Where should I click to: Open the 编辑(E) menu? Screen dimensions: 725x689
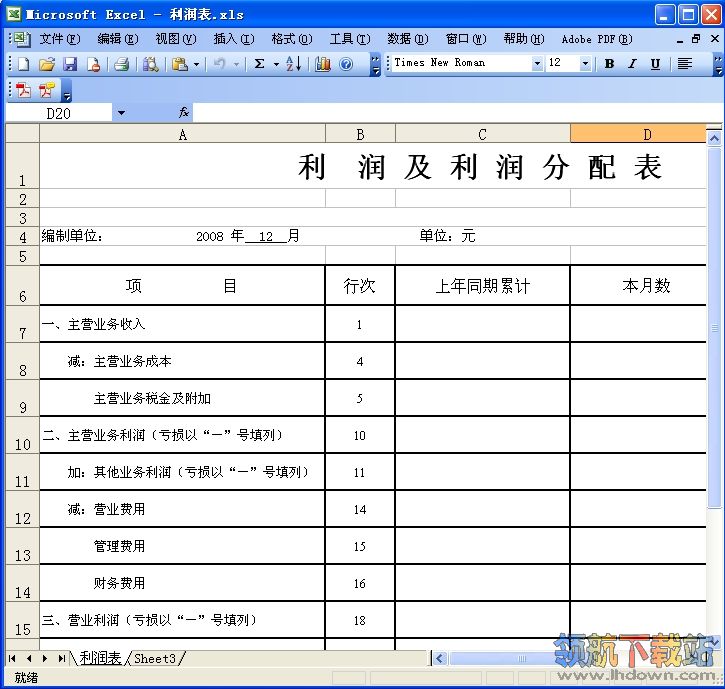(x=118, y=39)
